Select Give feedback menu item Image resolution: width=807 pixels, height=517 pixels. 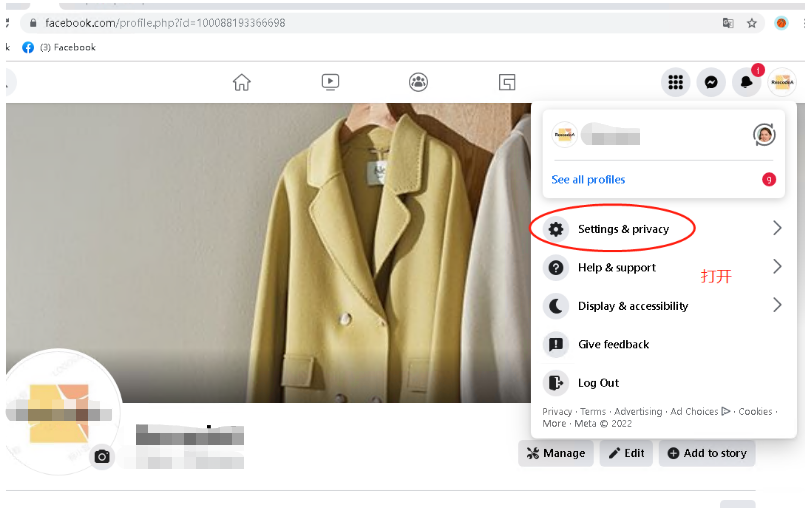click(613, 344)
